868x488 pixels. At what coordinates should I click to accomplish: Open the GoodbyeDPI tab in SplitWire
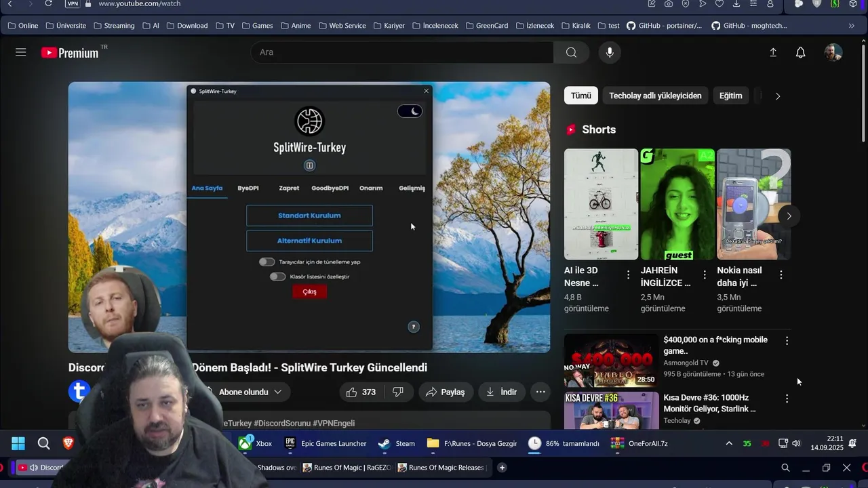tap(330, 188)
